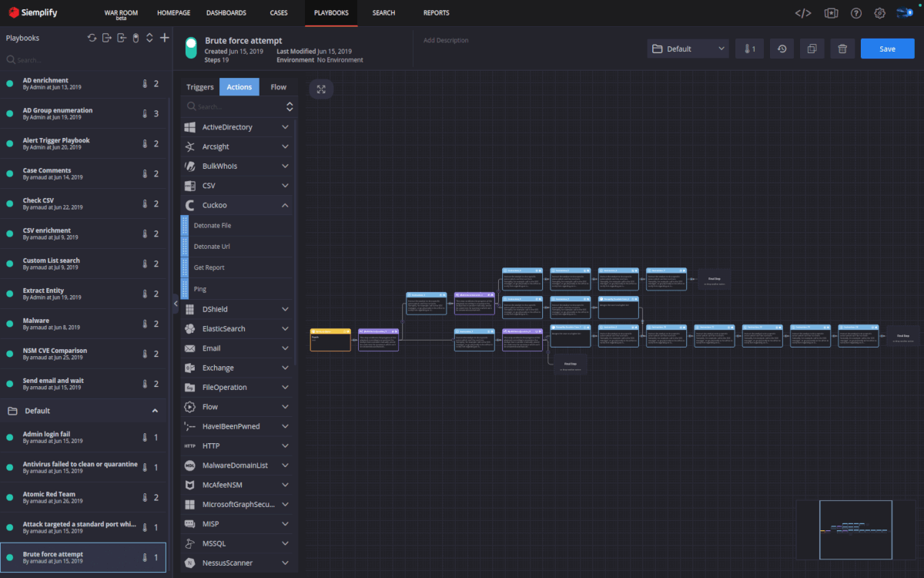This screenshot has height=578, width=924.
Task: Collapse the Cuckoo actions group
Action: tap(285, 206)
